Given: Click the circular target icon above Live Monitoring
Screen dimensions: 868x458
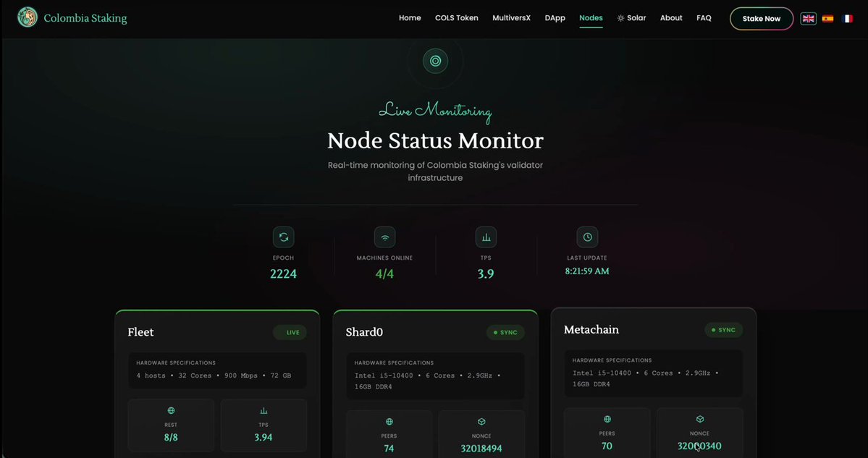Looking at the screenshot, I should (436, 61).
